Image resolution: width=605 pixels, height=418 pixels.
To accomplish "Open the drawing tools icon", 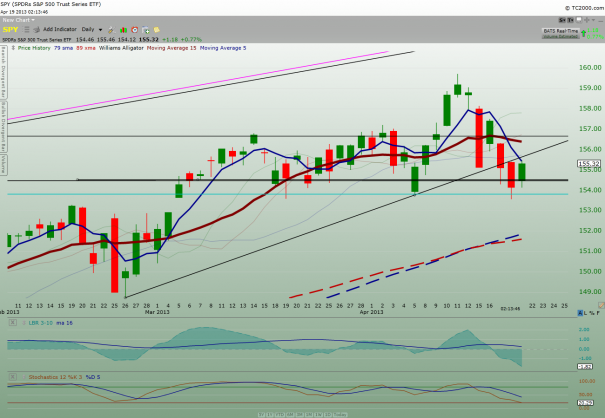I will coord(111,30).
